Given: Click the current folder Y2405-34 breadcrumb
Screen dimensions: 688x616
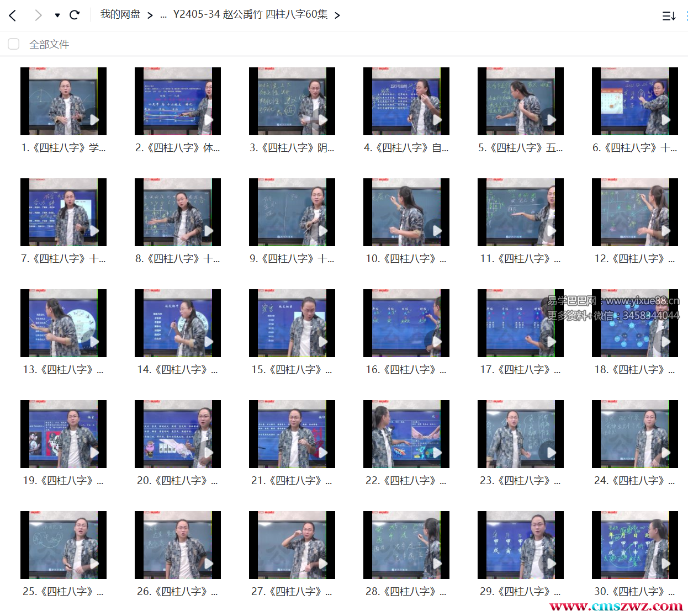Looking at the screenshot, I should (250, 14).
